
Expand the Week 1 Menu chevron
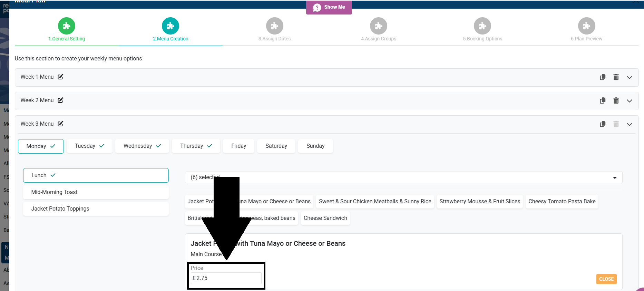(629, 77)
